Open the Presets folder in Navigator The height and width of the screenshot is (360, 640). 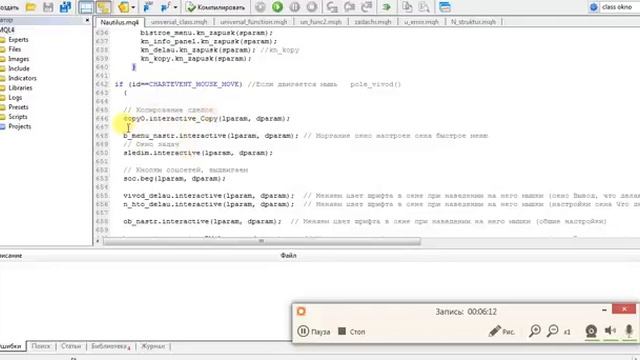point(18,107)
